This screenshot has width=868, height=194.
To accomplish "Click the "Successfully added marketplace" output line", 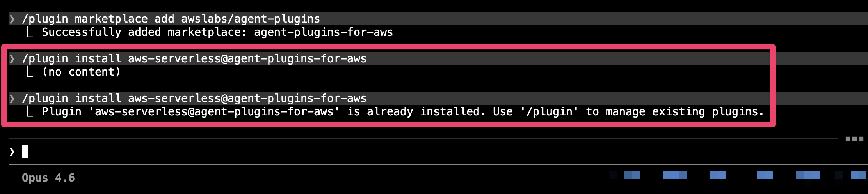I will (x=217, y=32).
